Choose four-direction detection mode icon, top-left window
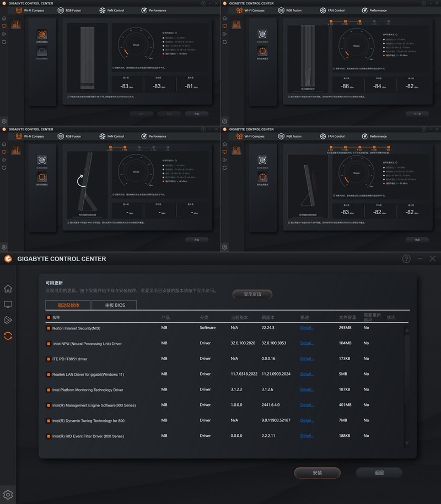The height and width of the screenshot is (504, 441). tap(42, 51)
